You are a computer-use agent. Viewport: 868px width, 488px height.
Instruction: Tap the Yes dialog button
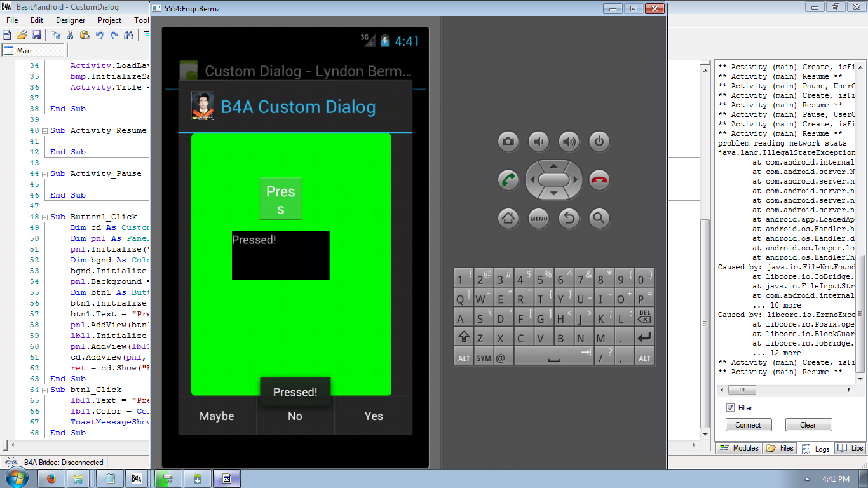[x=374, y=416]
